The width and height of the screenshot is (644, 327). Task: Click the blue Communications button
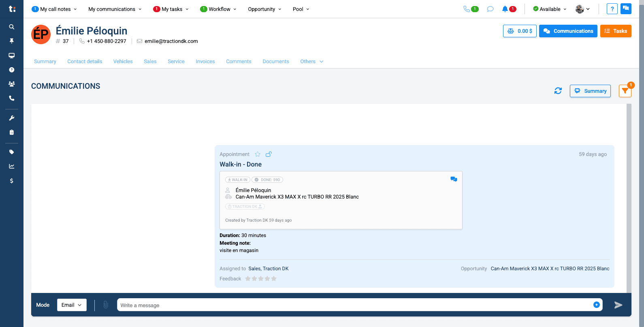[x=568, y=31]
